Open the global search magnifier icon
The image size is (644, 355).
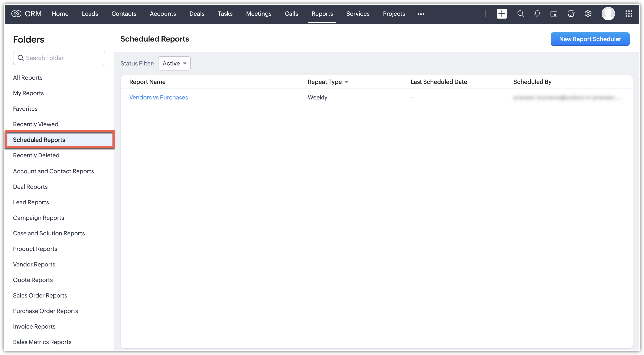click(x=521, y=14)
